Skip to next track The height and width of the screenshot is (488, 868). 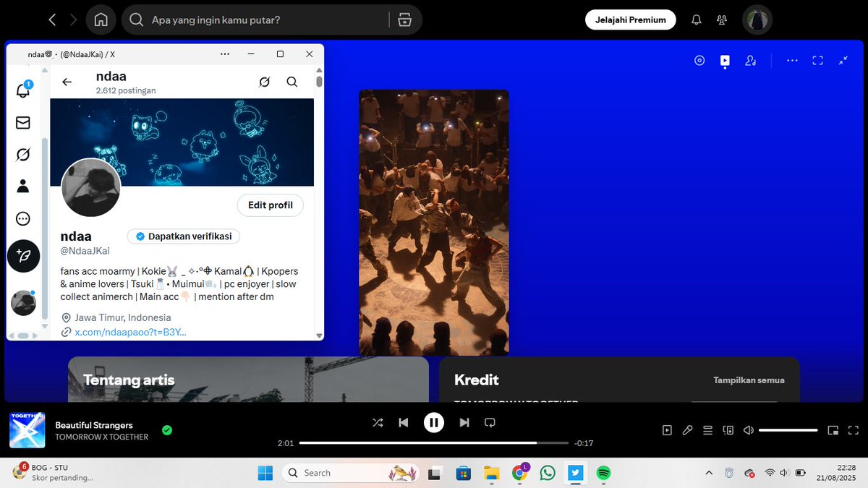pyautogui.click(x=464, y=423)
